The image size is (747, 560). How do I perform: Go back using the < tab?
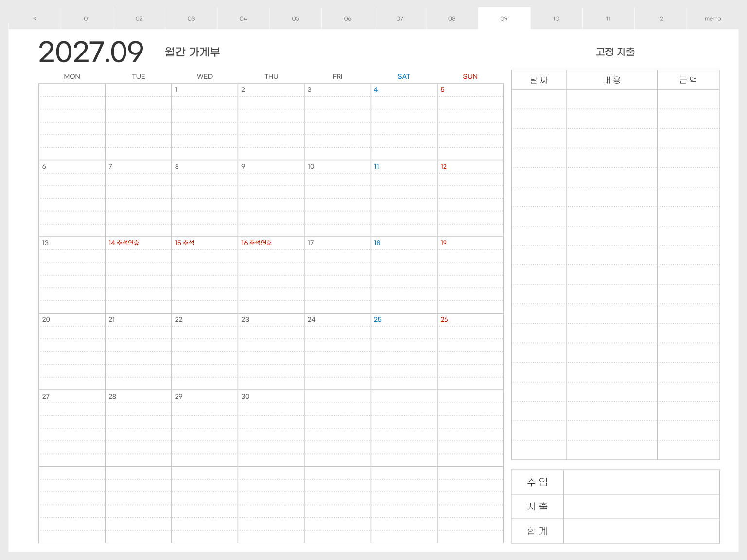tap(35, 18)
